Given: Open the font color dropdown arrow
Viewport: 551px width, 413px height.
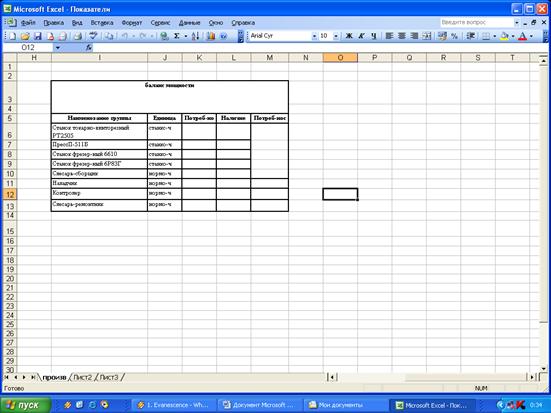Looking at the screenshot, I should [531, 36].
